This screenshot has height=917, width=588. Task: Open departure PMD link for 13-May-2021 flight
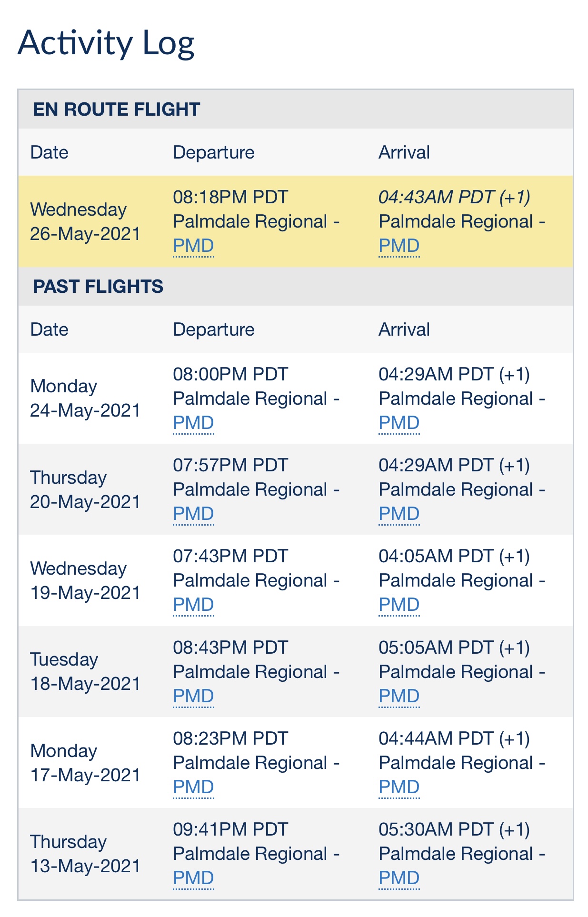tap(193, 878)
